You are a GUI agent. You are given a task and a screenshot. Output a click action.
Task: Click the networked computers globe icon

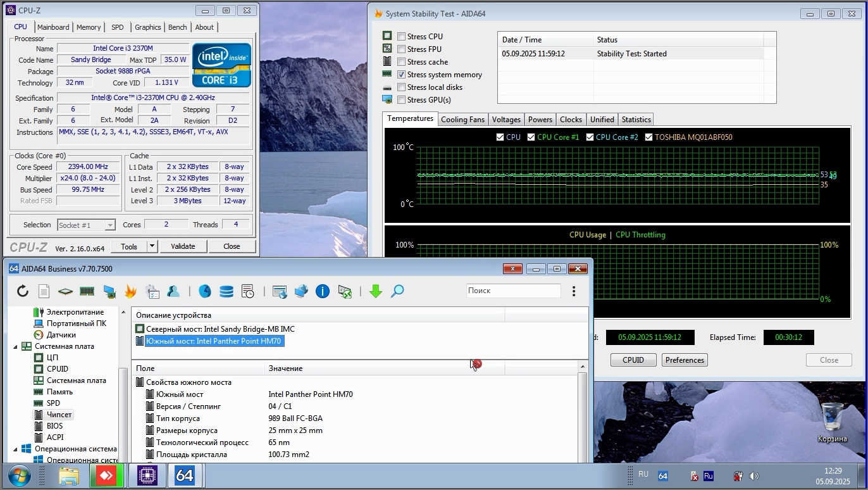point(301,291)
